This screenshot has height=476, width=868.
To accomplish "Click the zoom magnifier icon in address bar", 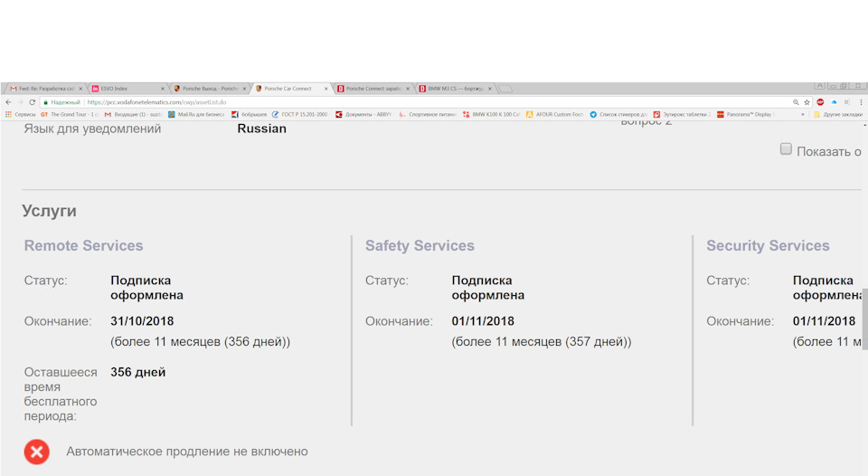I will [x=796, y=102].
